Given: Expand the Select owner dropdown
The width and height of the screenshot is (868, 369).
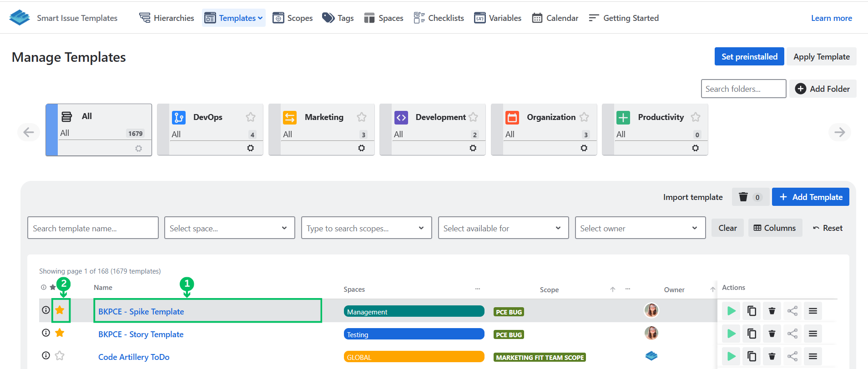Looking at the screenshot, I should pos(641,228).
